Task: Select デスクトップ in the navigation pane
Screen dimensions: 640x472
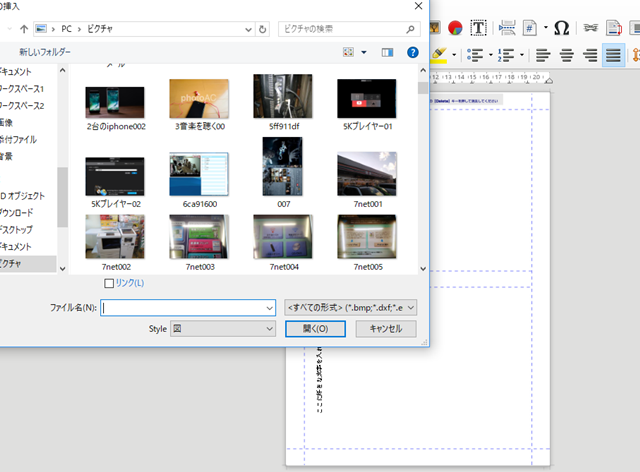Action: [16, 229]
